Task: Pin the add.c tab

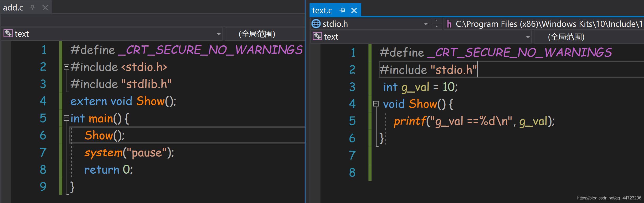Action: pyautogui.click(x=33, y=8)
